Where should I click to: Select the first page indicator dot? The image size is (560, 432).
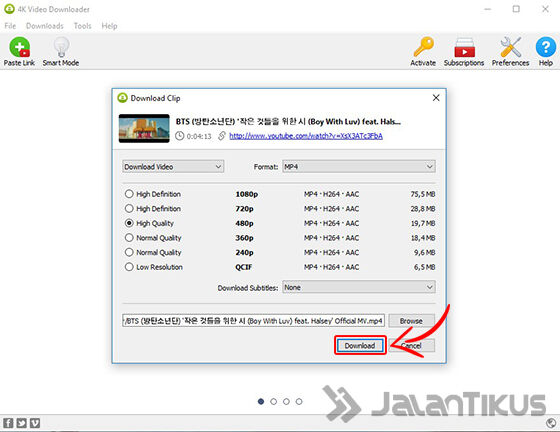[x=261, y=401]
